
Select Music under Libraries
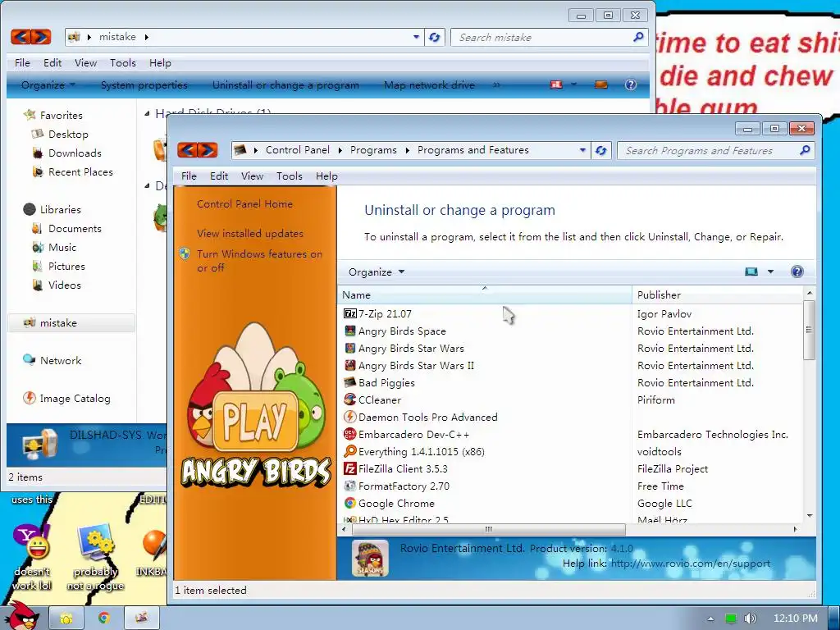click(62, 248)
